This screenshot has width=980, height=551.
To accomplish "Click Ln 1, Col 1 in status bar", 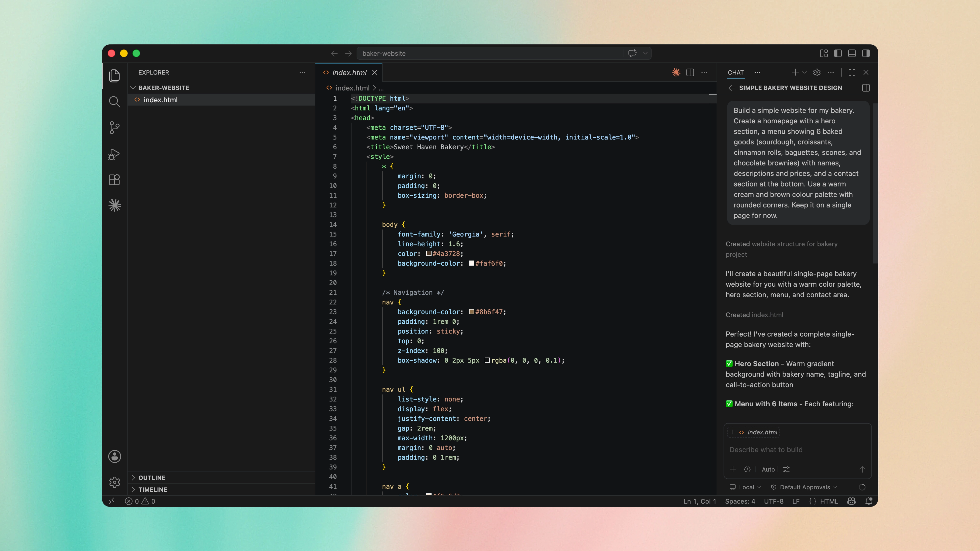I will (699, 501).
